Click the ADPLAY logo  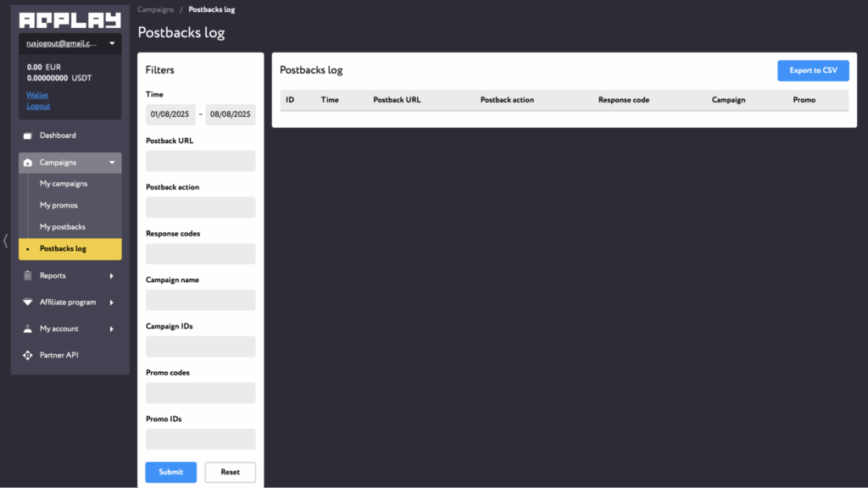tap(70, 20)
